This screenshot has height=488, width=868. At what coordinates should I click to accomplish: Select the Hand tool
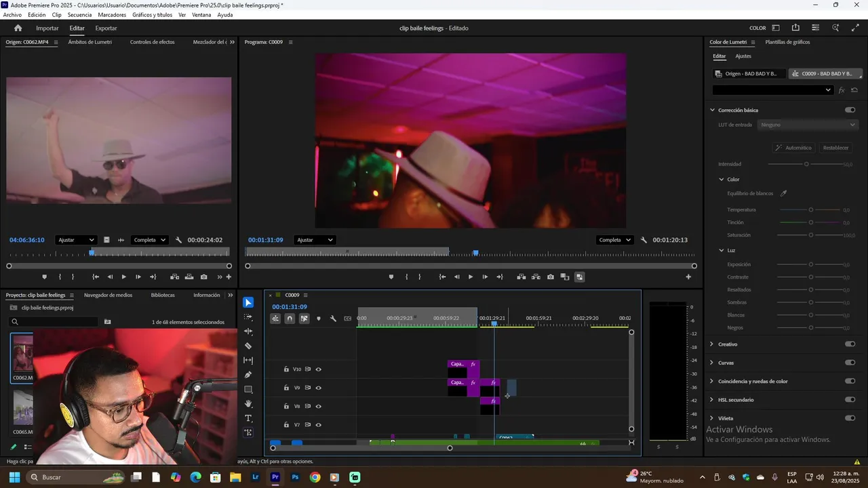point(248,404)
